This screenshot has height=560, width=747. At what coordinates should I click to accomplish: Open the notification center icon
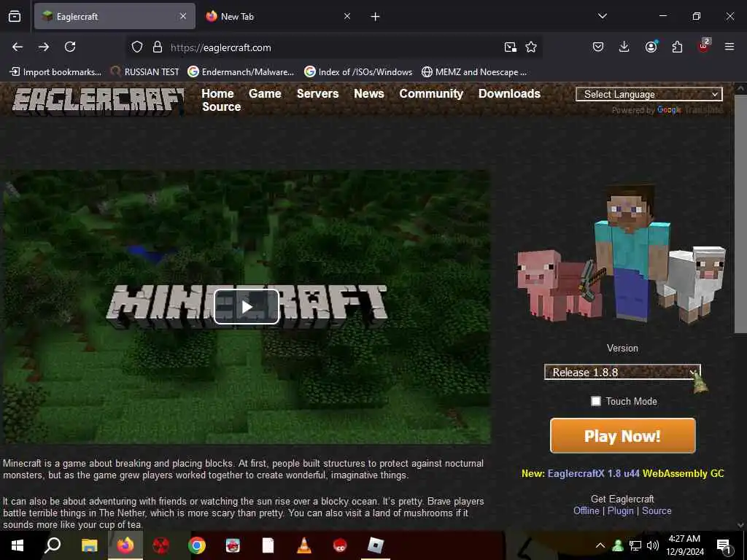click(724, 545)
